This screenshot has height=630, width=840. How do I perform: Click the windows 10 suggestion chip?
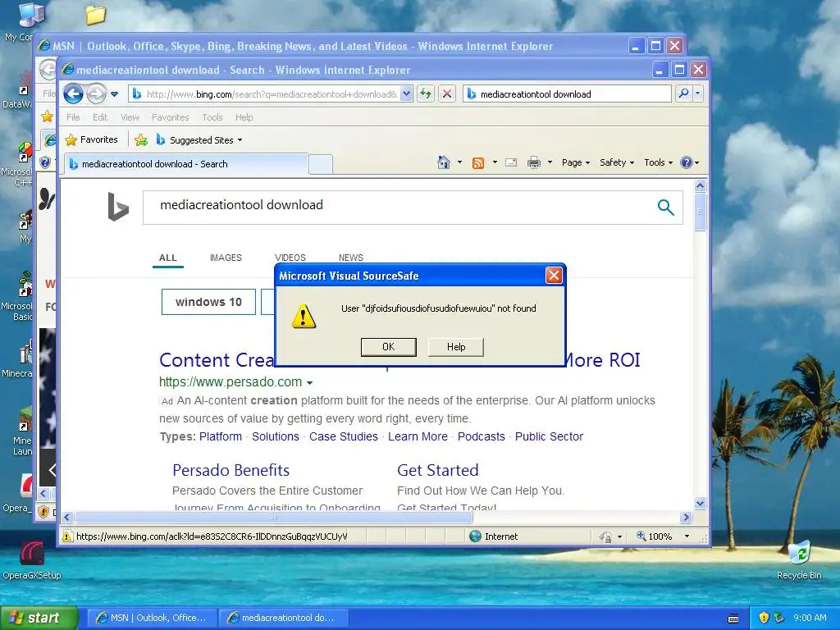(x=208, y=302)
